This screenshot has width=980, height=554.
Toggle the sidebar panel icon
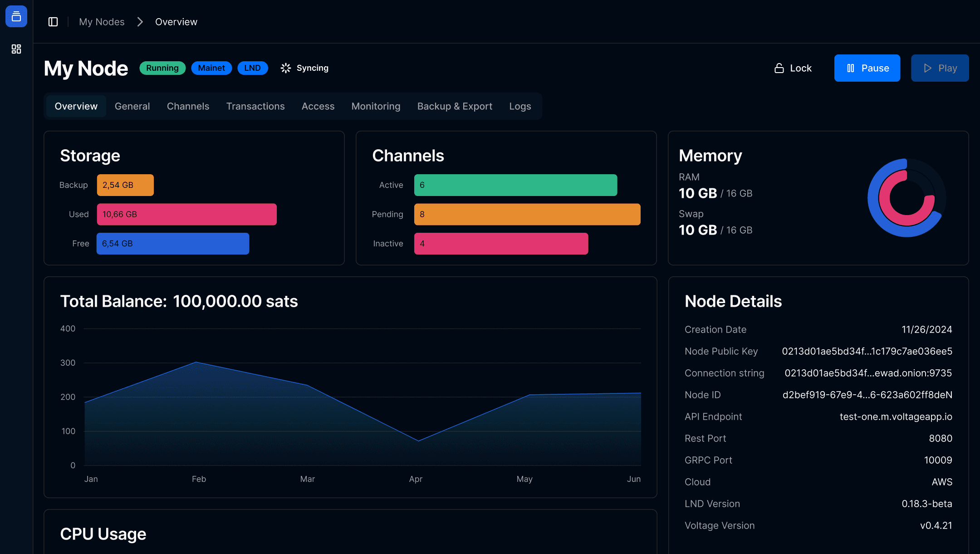click(53, 22)
